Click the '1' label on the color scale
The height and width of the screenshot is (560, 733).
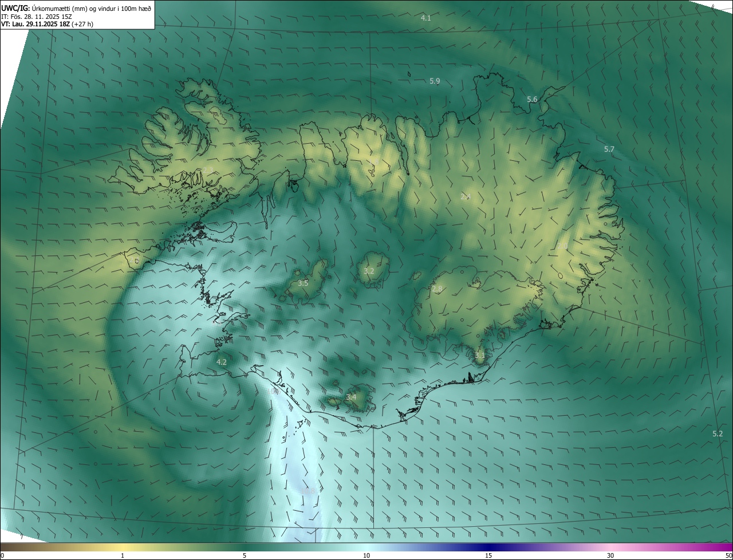(x=123, y=556)
